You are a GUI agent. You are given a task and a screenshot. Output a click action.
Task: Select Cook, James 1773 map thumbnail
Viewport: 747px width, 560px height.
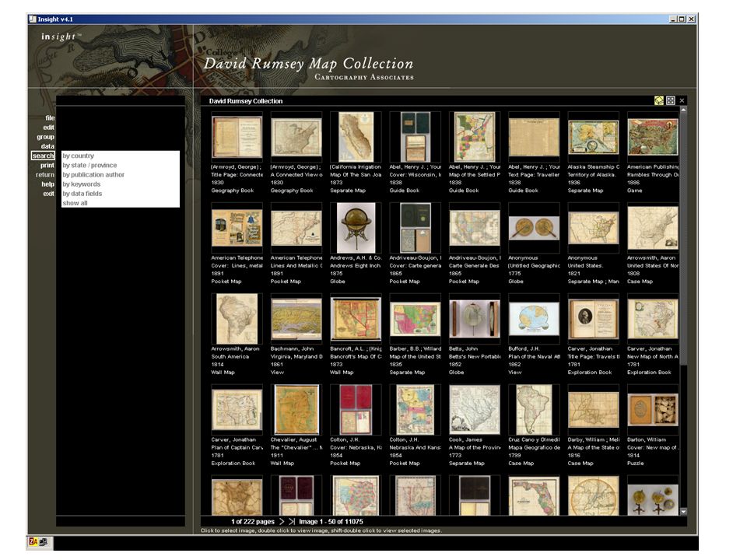475,410
